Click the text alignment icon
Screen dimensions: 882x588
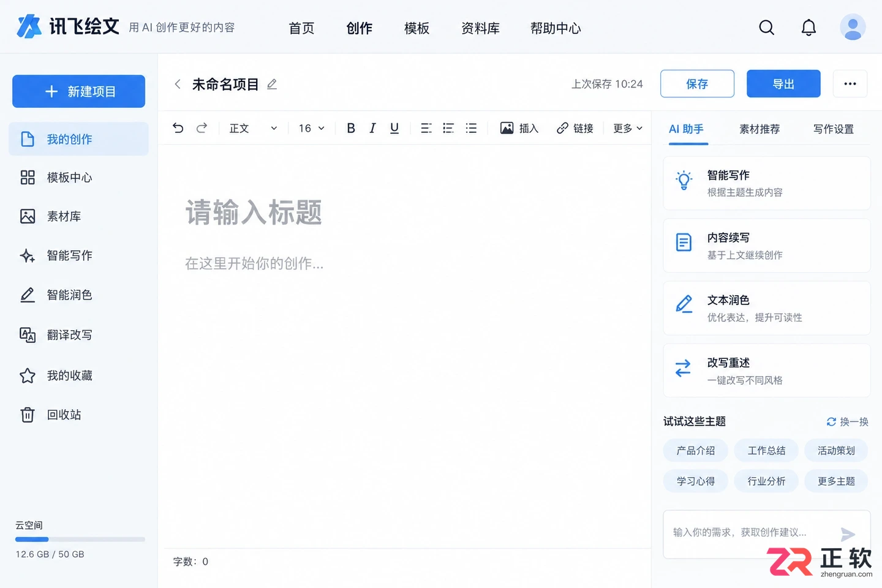point(426,128)
